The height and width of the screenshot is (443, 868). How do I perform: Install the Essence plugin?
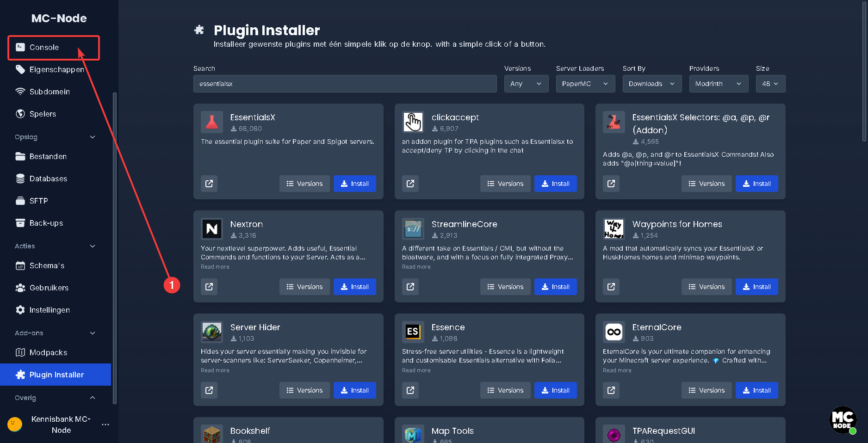[556, 390]
